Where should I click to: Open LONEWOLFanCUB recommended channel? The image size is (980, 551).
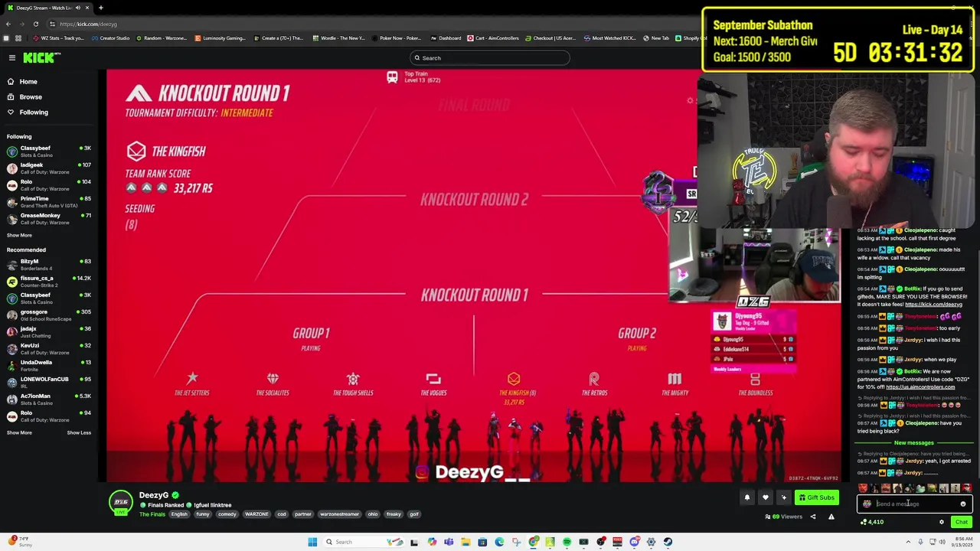pyautogui.click(x=49, y=383)
